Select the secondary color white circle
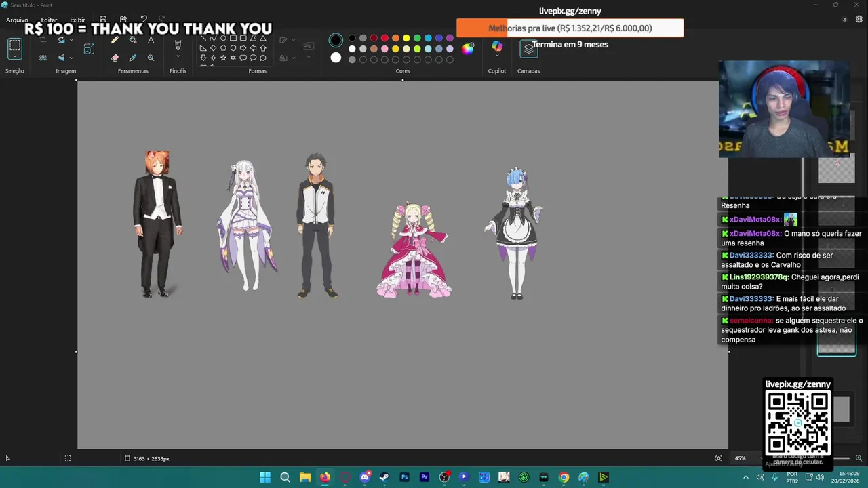 point(336,58)
